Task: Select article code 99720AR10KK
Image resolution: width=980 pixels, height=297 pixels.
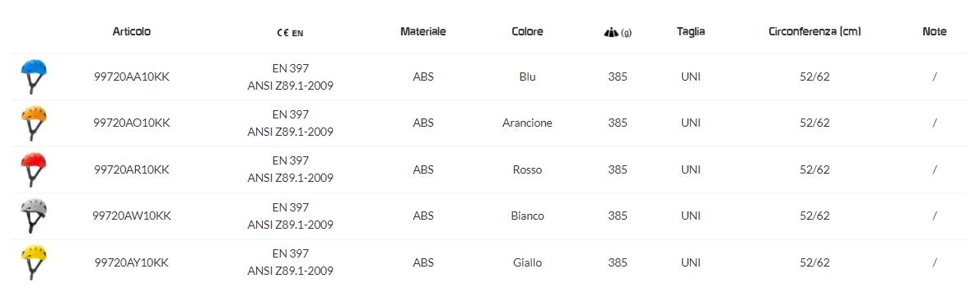Action: (131, 169)
